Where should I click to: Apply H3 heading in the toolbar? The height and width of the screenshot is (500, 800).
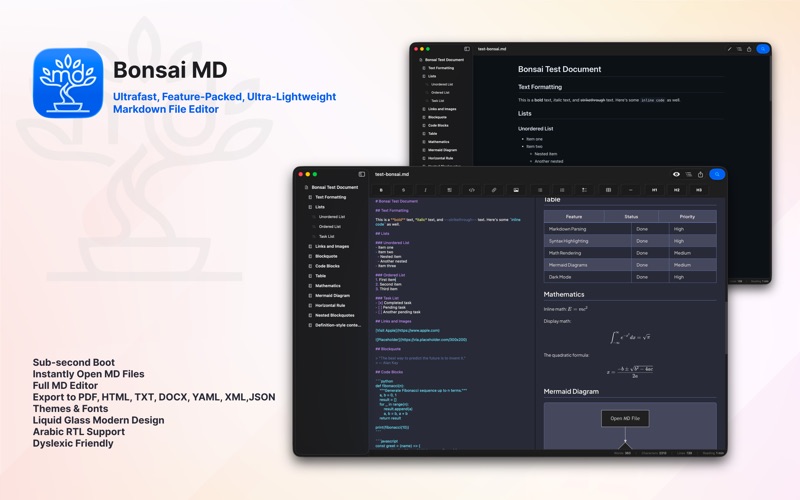click(x=698, y=190)
